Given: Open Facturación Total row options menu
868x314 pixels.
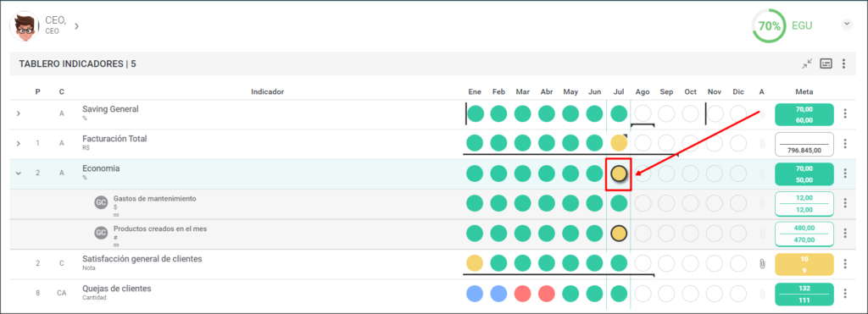Looking at the screenshot, I should (845, 144).
